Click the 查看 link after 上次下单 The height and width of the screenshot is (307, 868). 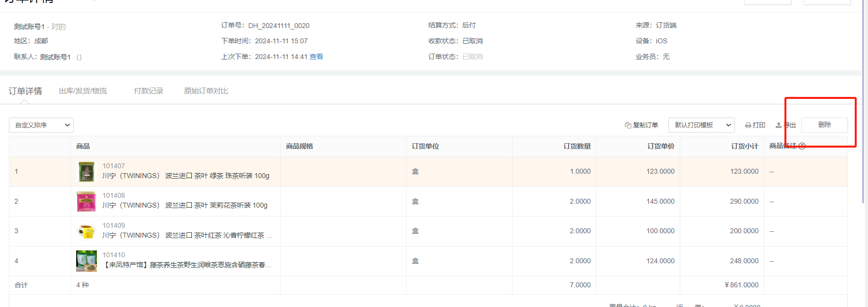317,57
